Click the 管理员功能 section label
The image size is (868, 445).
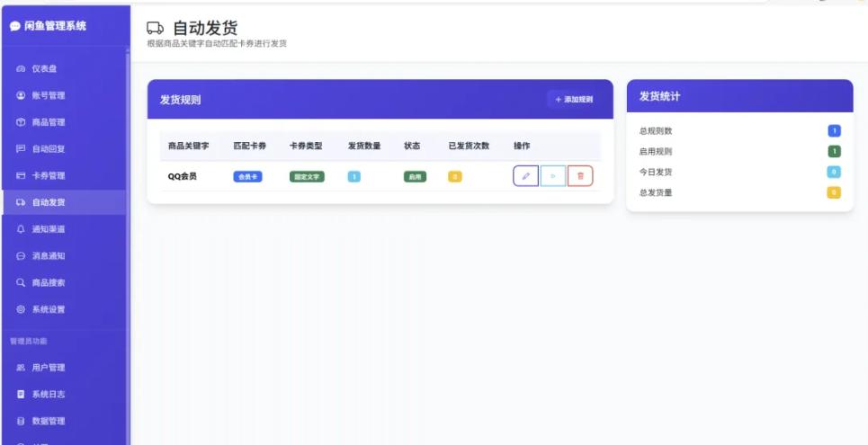[28, 341]
